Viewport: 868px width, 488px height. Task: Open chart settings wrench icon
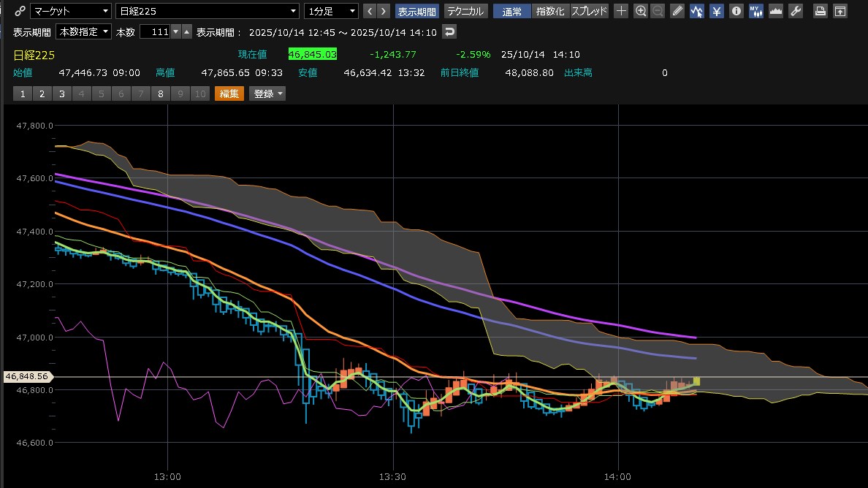(x=796, y=11)
